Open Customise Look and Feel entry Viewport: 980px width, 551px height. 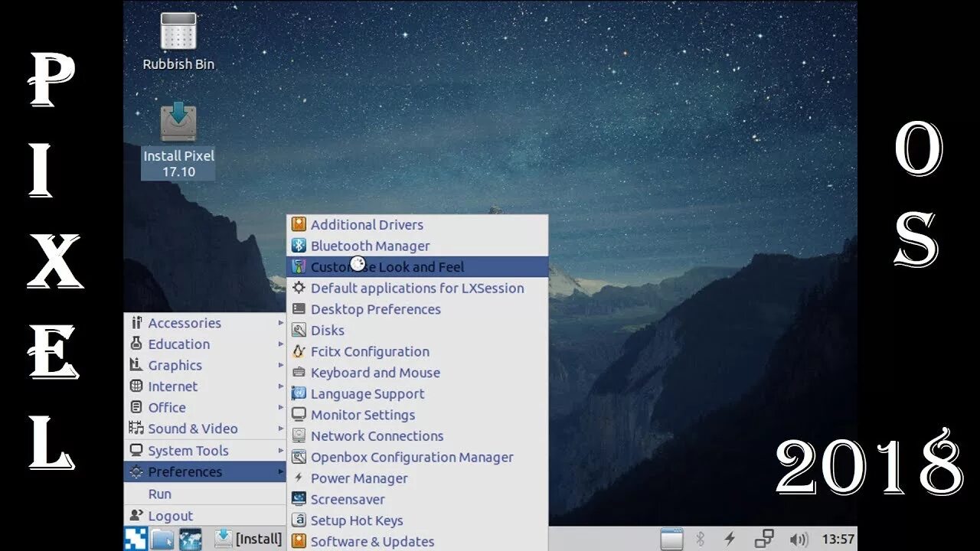coord(417,266)
